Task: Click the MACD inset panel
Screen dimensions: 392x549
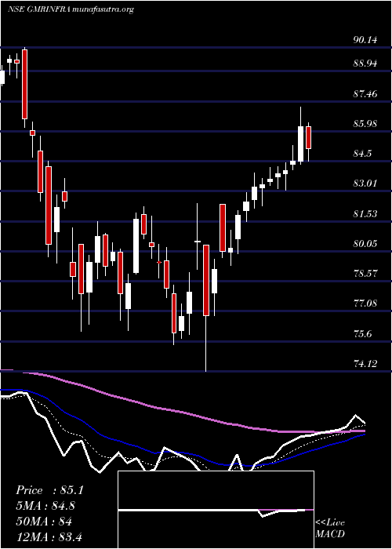Action: tap(216, 510)
